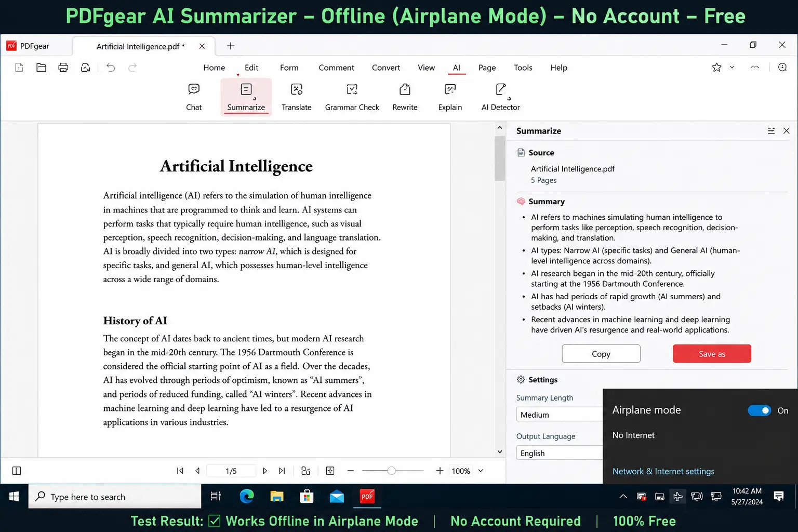Open File Explorer from the taskbar
Viewport: 798px width, 532px height.
pos(277,497)
